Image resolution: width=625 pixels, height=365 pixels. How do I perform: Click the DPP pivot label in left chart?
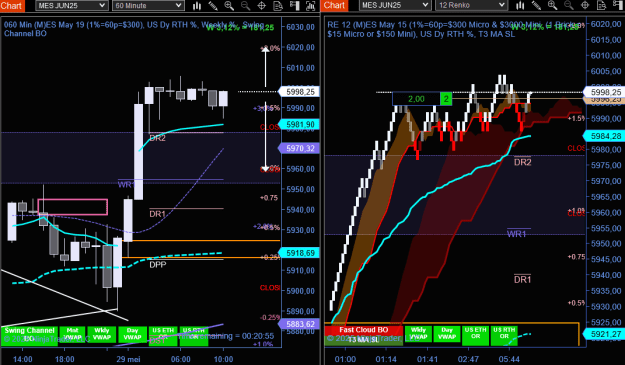click(158, 265)
